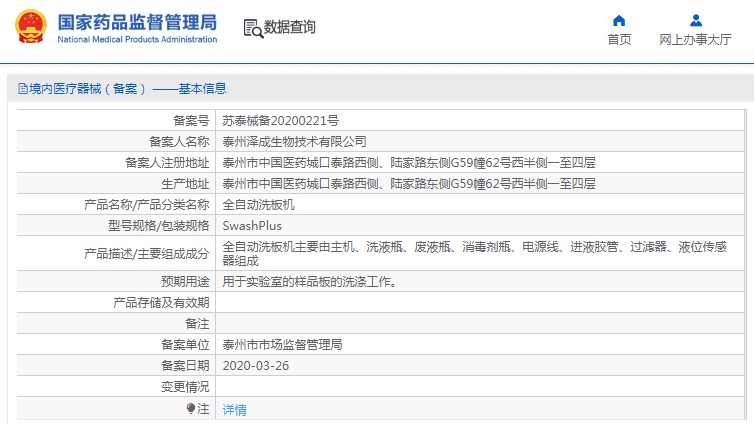Select filing authority 泰州市市场监督管理局

(x=282, y=345)
